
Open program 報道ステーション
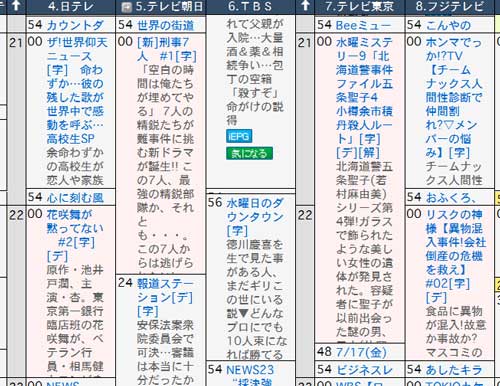click(x=165, y=297)
